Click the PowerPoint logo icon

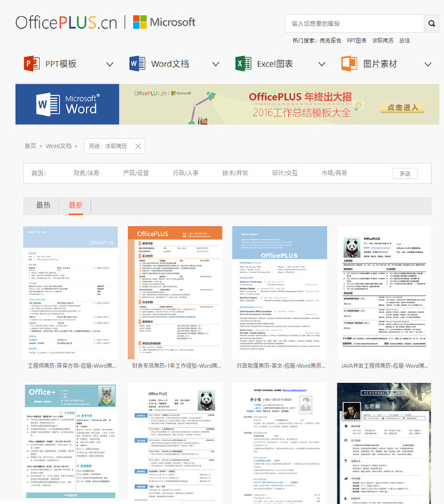(x=31, y=64)
